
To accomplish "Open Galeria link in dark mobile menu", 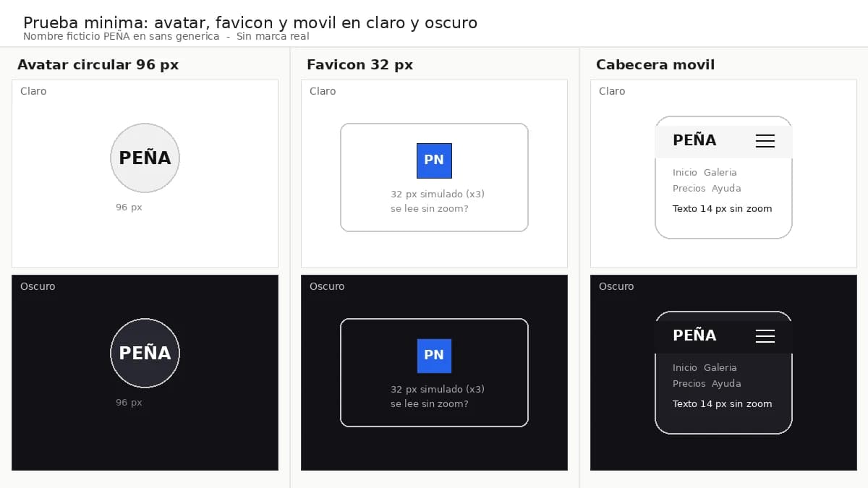I will [x=720, y=367].
